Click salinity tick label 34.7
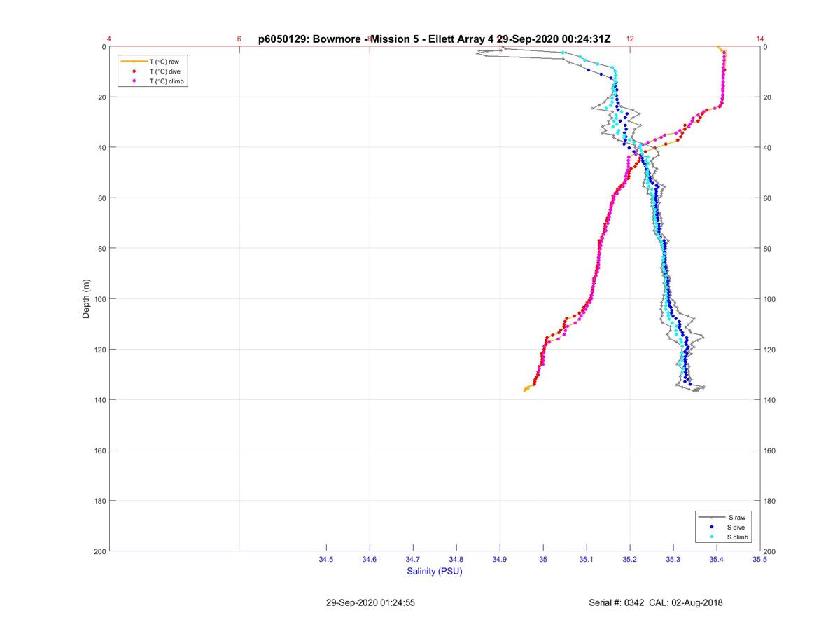Screen dimensions: 840x620 coord(413,559)
